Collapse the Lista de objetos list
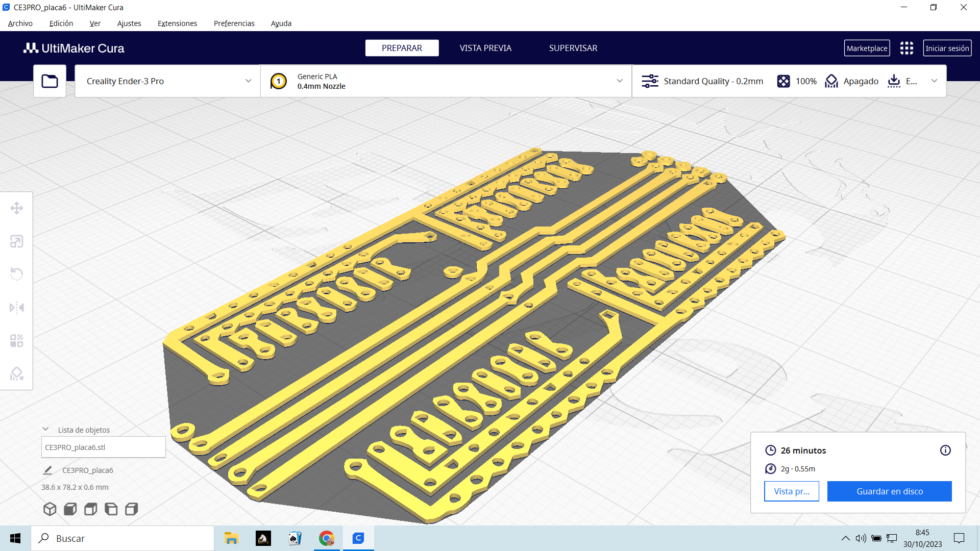Viewport: 980px width, 551px height. pos(45,430)
